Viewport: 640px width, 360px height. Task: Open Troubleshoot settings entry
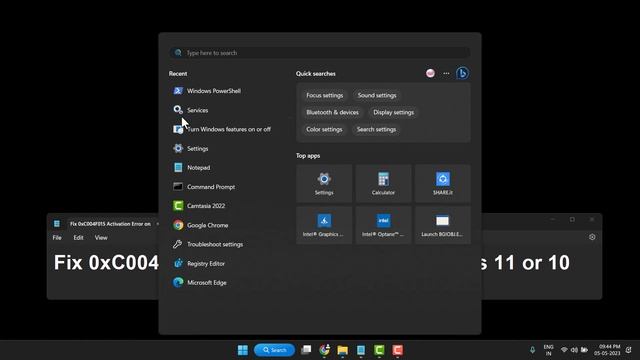208,244
